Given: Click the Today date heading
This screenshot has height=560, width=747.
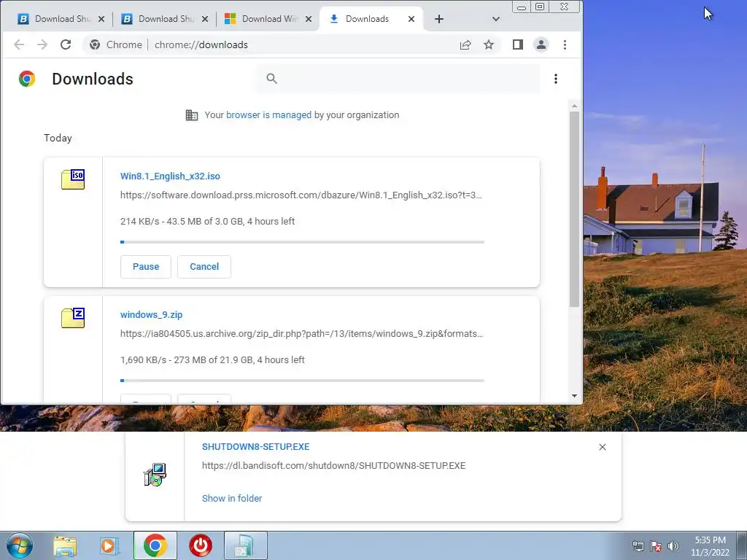Looking at the screenshot, I should pyautogui.click(x=58, y=138).
